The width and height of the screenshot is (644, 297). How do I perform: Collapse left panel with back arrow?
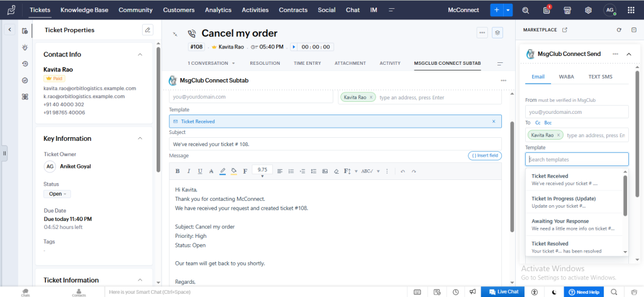pyautogui.click(x=10, y=30)
